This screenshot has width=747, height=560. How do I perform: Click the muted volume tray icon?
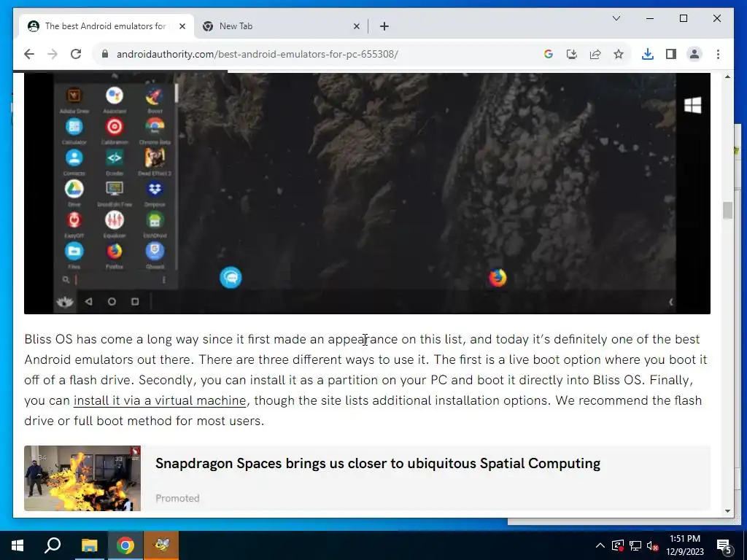pyautogui.click(x=653, y=545)
